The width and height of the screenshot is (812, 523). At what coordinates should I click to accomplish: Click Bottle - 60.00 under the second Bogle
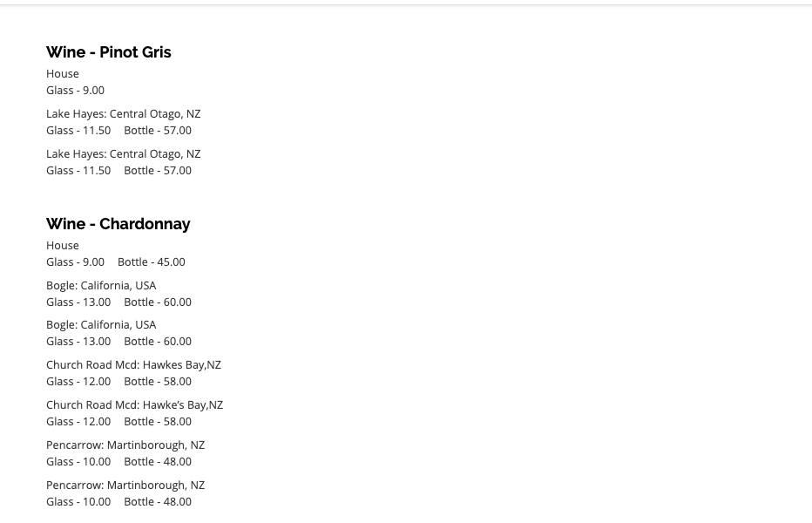(158, 342)
